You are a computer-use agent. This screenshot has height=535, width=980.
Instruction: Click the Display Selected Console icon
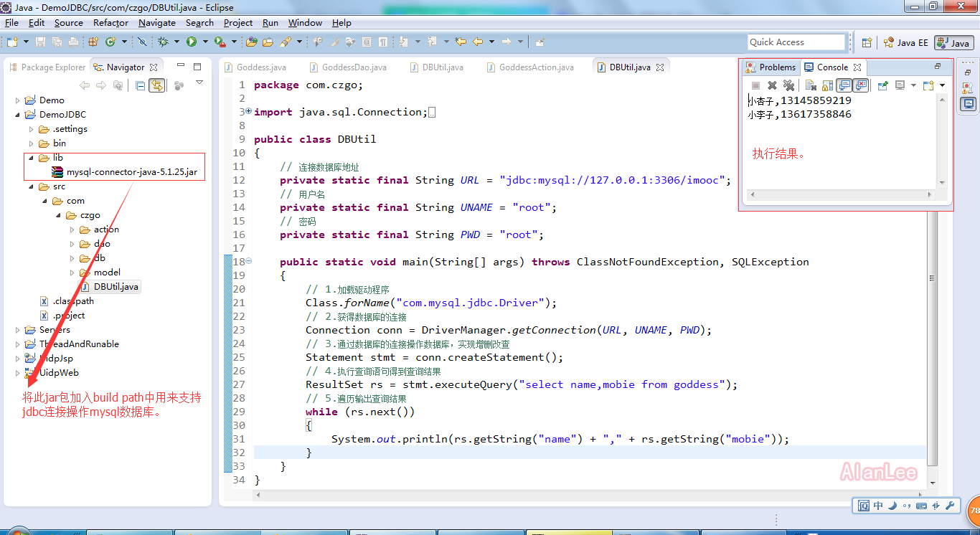tap(900, 85)
